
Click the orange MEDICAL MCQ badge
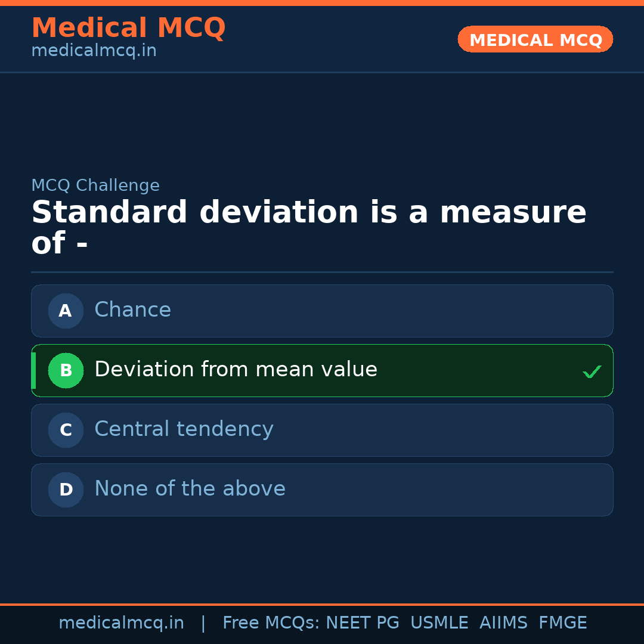point(535,39)
